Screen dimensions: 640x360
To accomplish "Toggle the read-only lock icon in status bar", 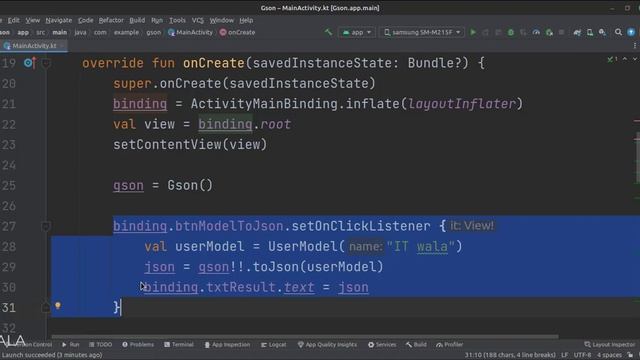I will tap(631, 355).
